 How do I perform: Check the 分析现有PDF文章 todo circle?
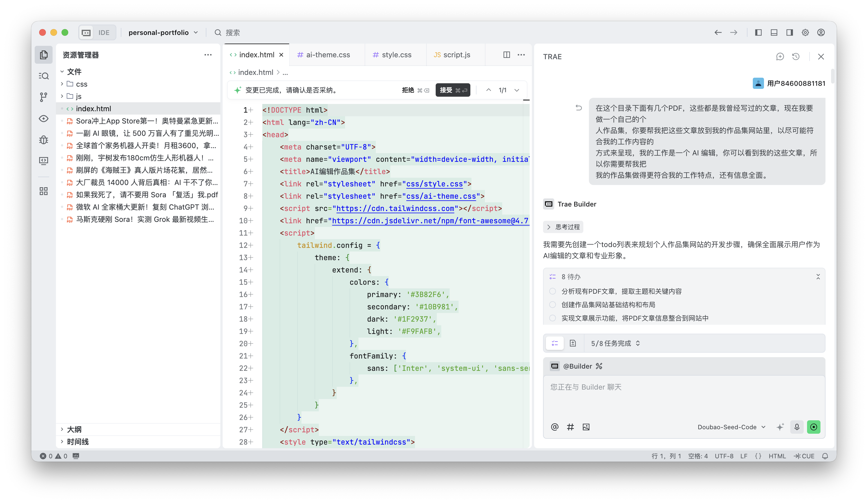coord(553,291)
